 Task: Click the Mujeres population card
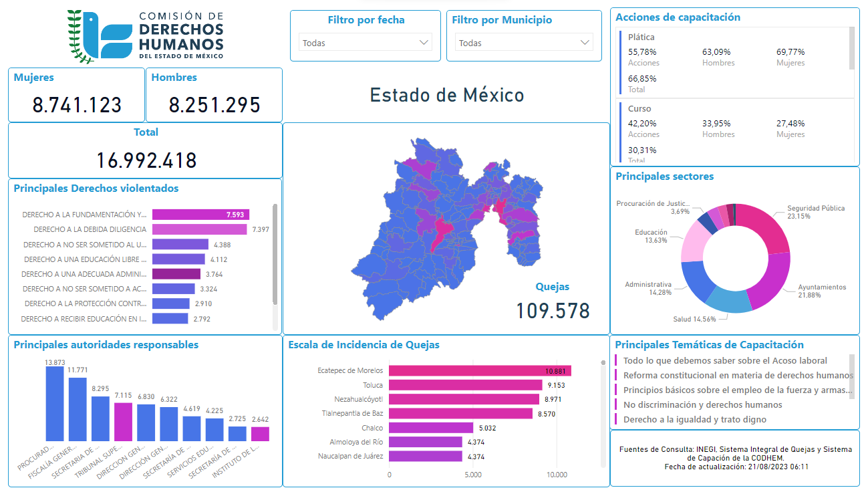77,95
